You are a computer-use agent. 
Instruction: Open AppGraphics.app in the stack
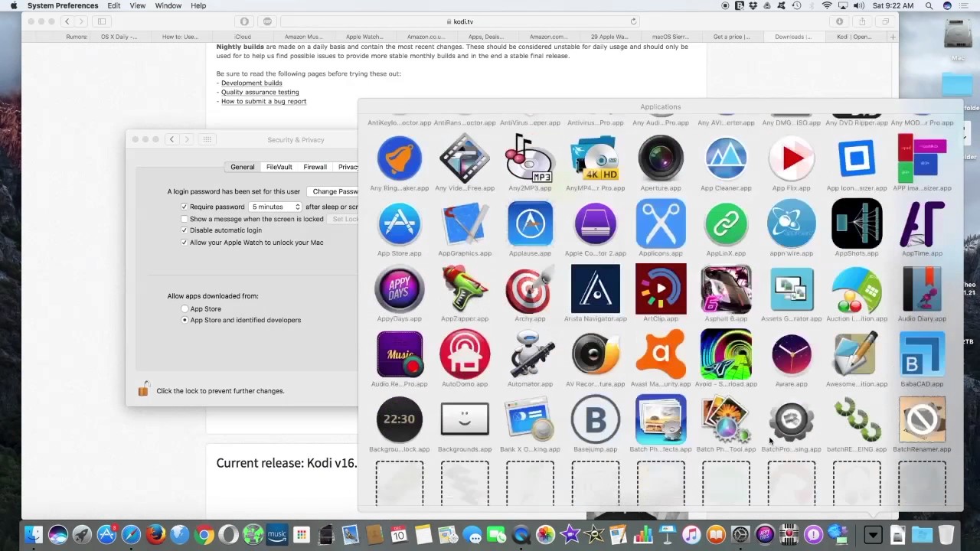click(x=465, y=224)
